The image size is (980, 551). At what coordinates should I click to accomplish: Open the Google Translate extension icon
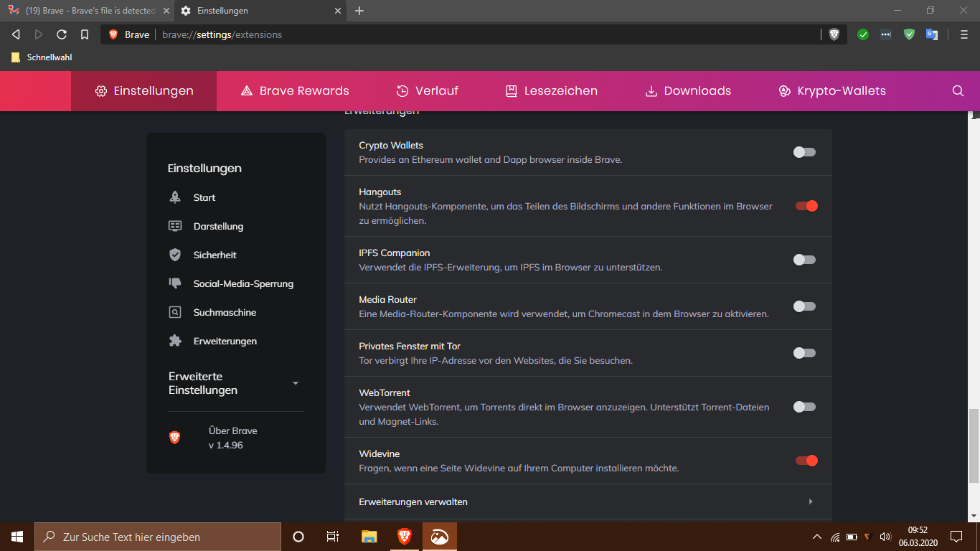[x=932, y=34]
